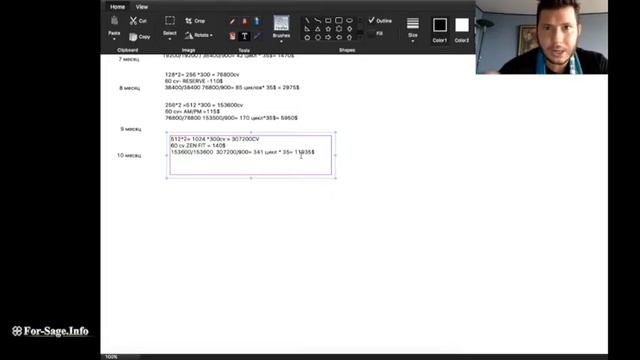The height and width of the screenshot is (360, 640).
Task: Expand the Size dropdown arrow
Action: (413, 41)
